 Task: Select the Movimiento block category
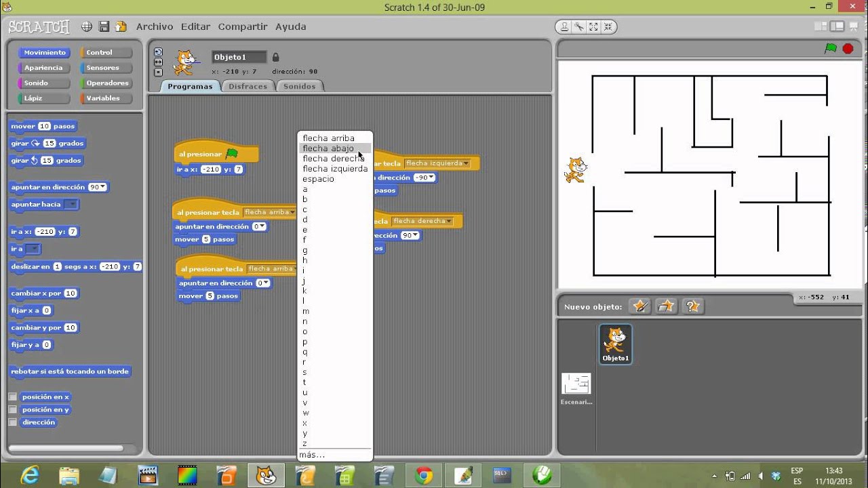(x=44, y=52)
